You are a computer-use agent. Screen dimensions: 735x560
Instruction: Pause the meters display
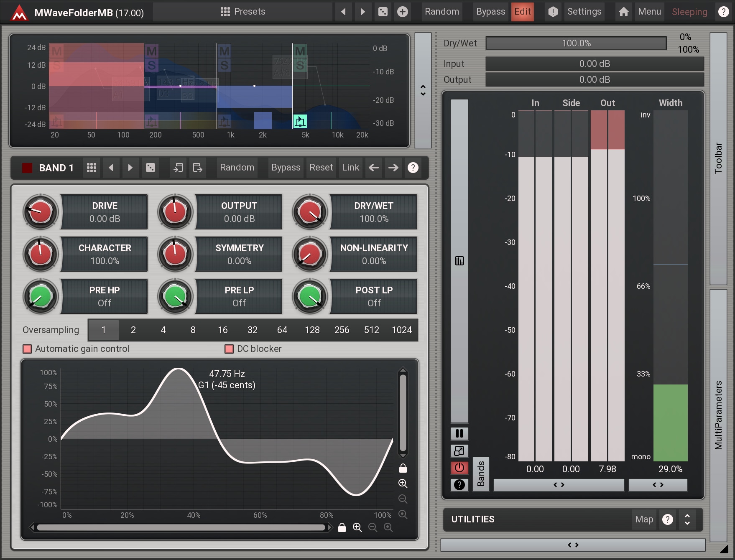tap(459, 433)
